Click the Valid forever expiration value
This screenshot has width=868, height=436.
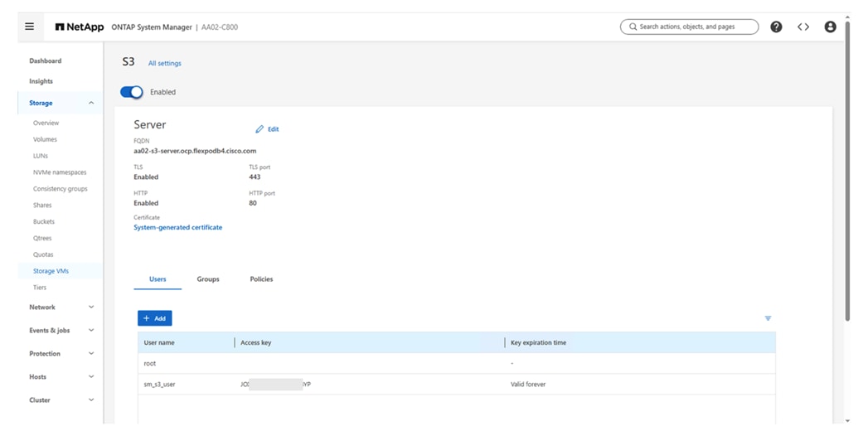coord(528,384)
